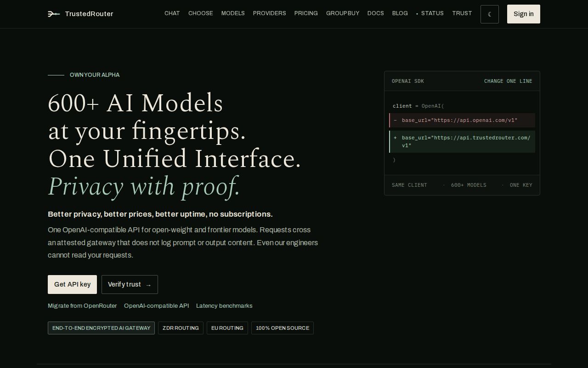This screenshot has height=368, width=588.
Task: Click the SAME CLIENT footer text
Action: click(x=409, y=185)
